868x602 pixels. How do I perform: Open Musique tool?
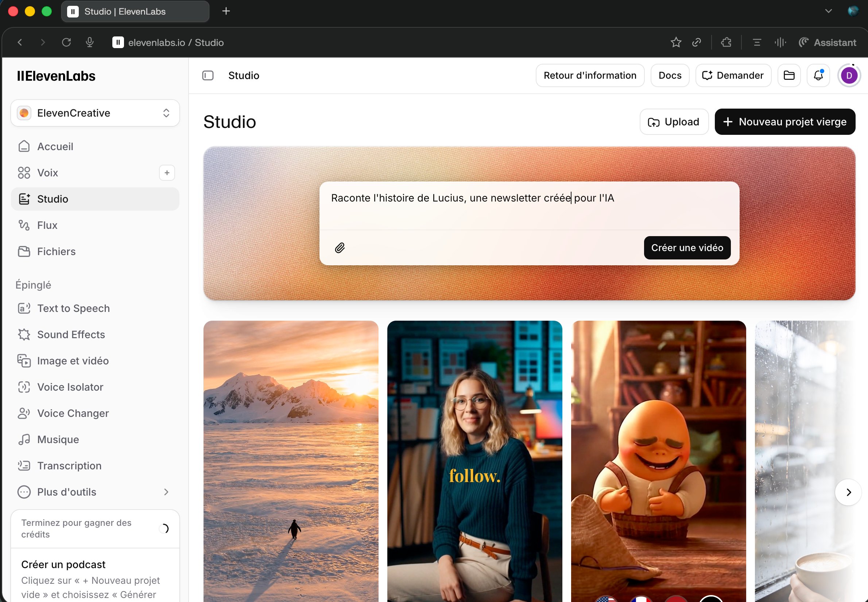point(95,439)
